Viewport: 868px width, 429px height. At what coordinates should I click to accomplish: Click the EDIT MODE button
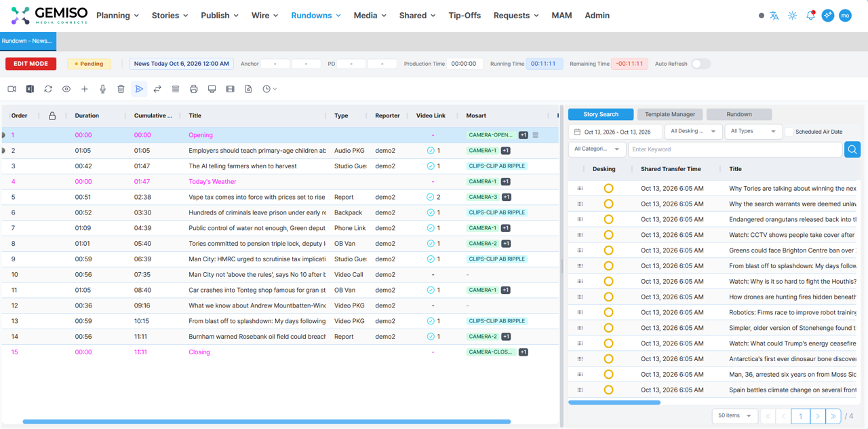[x=31, y=64]
